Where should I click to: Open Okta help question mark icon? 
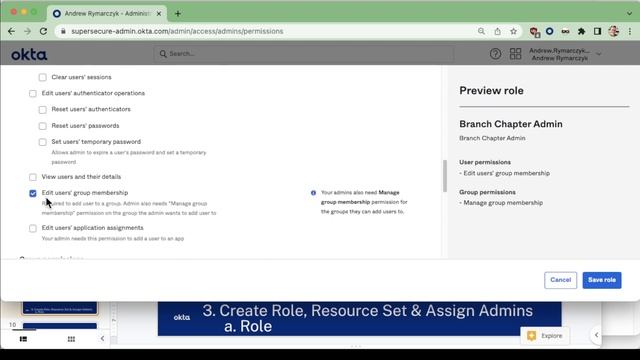pos(495,54)
